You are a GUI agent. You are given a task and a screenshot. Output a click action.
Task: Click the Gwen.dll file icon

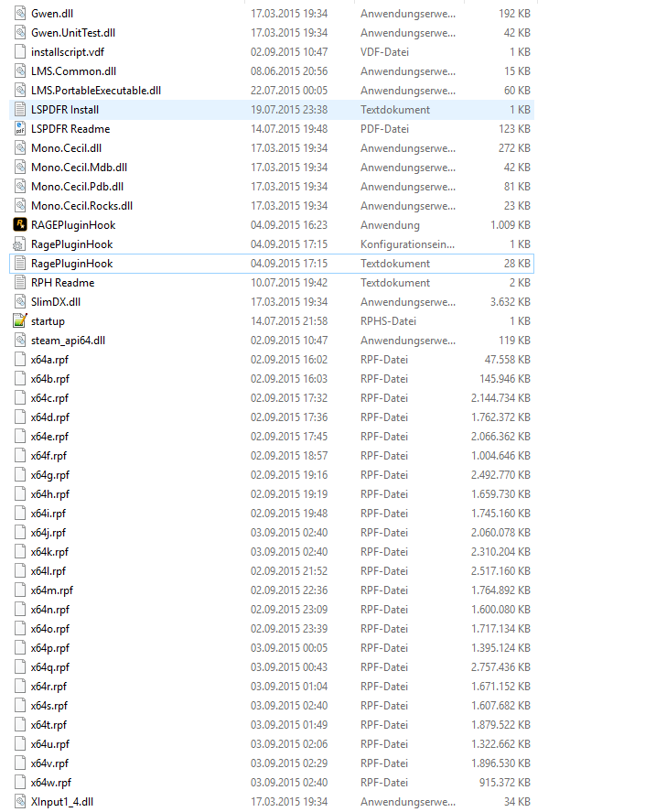20,14
